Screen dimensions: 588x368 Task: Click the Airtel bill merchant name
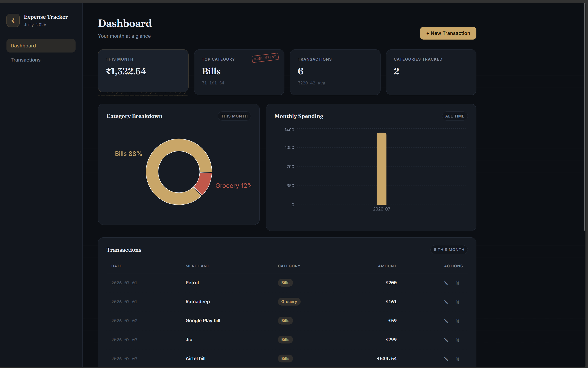coord(195,359)
